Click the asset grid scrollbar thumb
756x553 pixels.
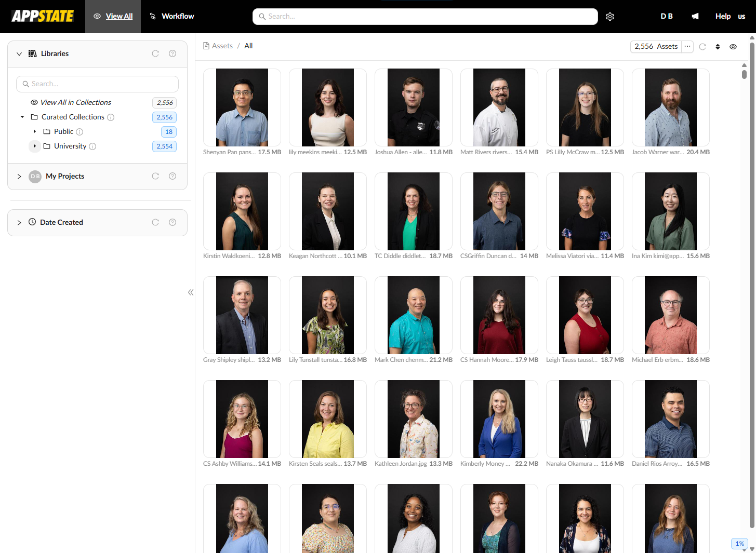tap(744, 74)
